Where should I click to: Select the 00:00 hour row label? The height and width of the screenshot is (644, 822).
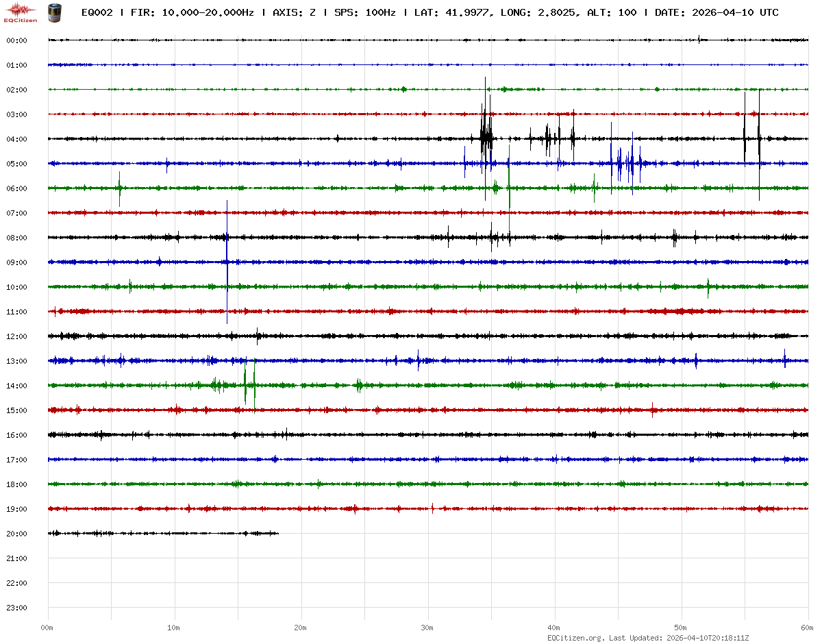coord(16,40)
